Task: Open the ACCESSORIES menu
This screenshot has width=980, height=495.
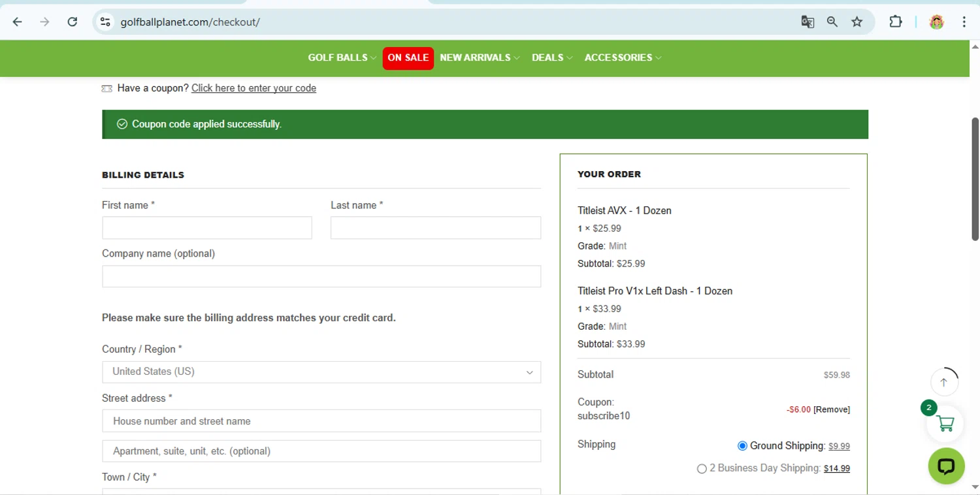Action: [x=618, y=57]
